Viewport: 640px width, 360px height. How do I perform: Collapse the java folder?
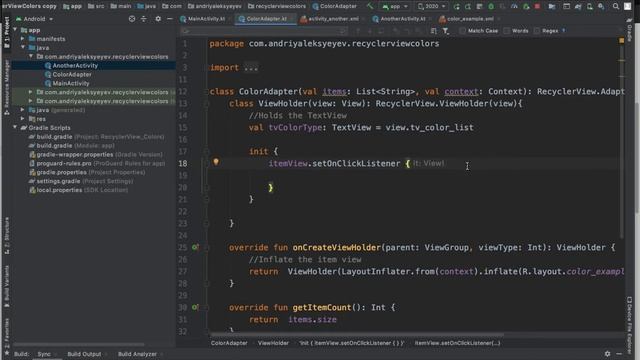(23, 48)
